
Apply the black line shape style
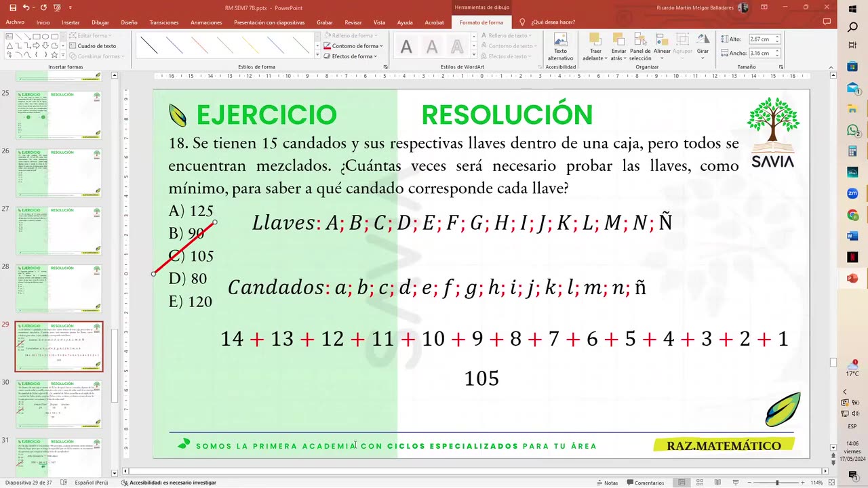[x=149, y=45]
